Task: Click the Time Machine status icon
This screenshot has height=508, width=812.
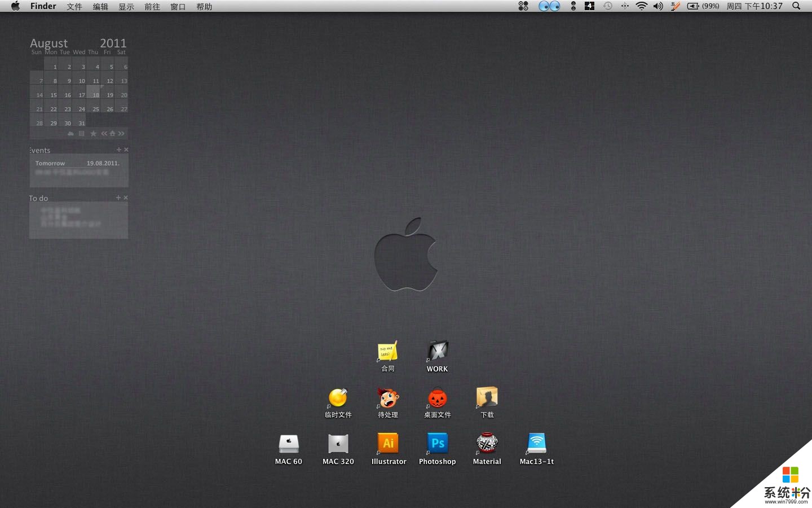Action: 607,6
